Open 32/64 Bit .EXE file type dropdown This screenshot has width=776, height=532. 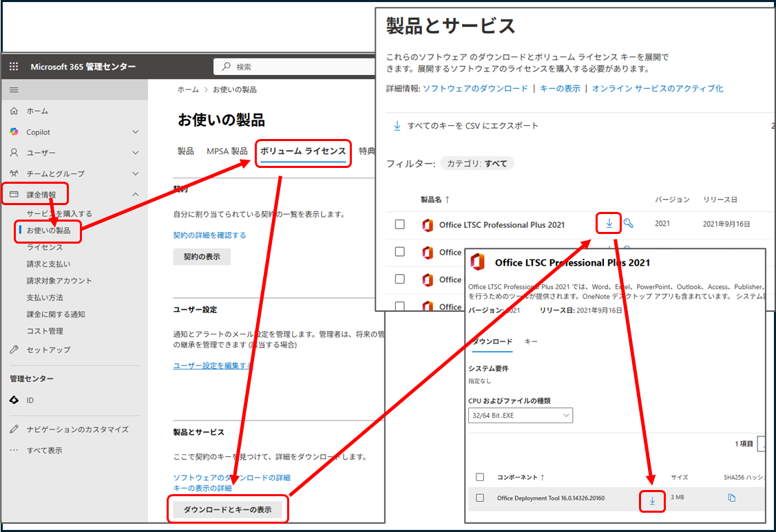click(521, 415)
